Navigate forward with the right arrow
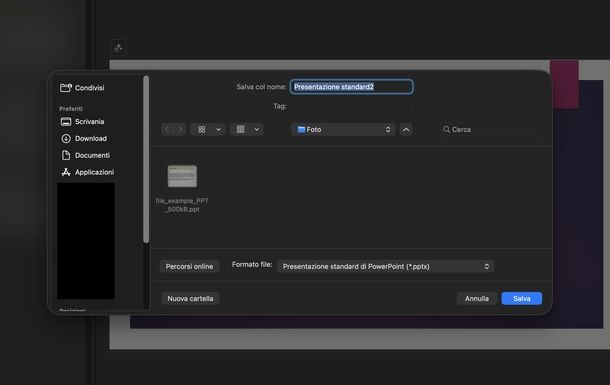 pyautogui.click(x=180, y=130)
